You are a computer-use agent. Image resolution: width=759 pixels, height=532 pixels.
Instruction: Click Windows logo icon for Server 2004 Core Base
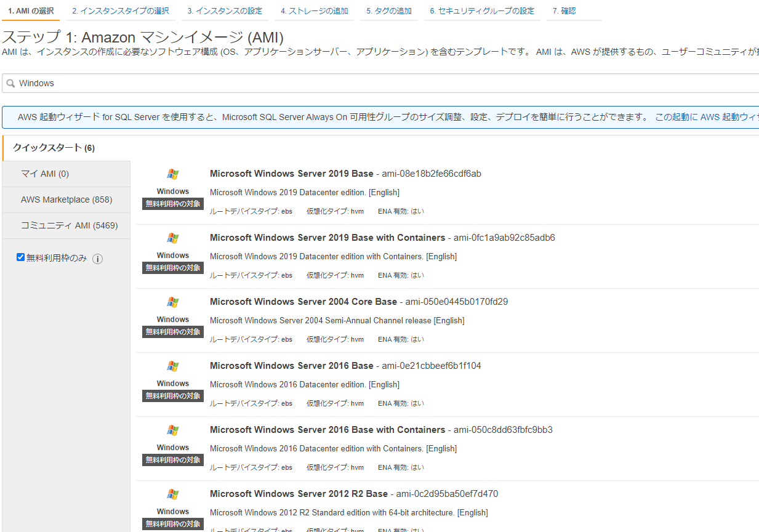tap(173, 302)
